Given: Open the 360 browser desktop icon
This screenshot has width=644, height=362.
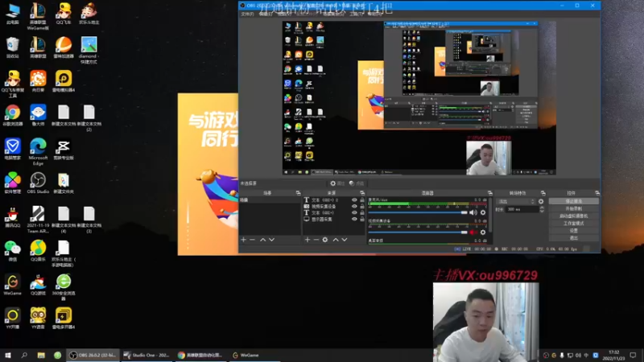Looking at the screenshot, I should point(64,287).
